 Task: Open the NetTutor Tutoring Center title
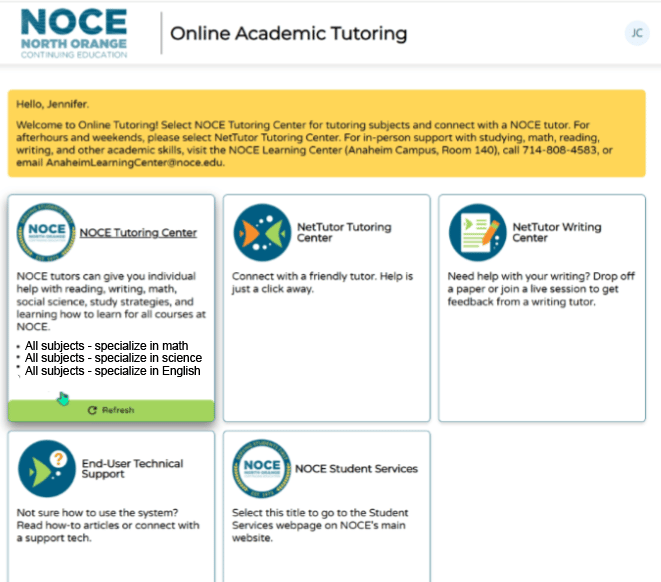click(344, 232)
